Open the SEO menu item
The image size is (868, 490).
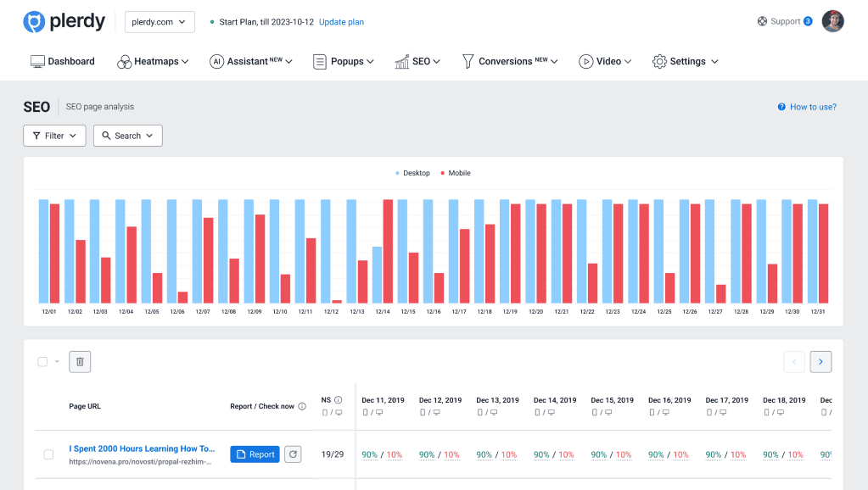417,61
